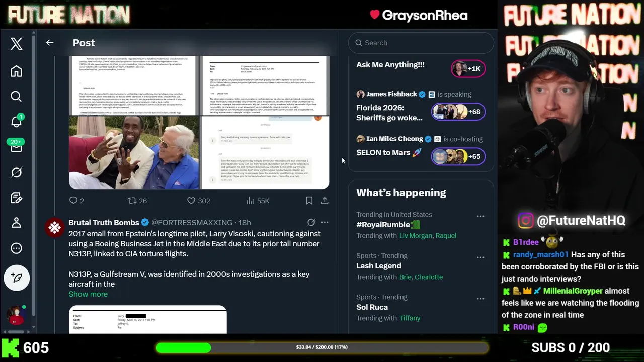This screenshot has width=644, height=362.
Task: Open the Profile person icon
Action: (16, 223)
